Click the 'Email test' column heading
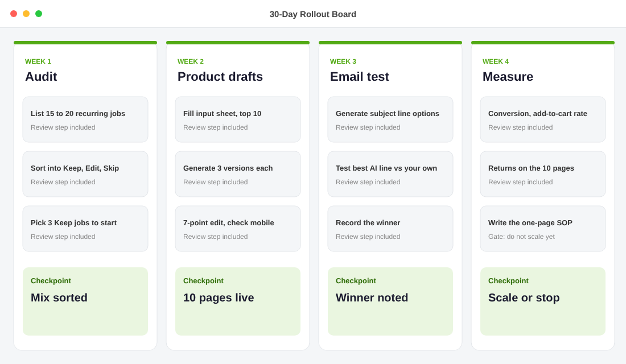The width and height of the screenshot is (626, 364). 359,77
